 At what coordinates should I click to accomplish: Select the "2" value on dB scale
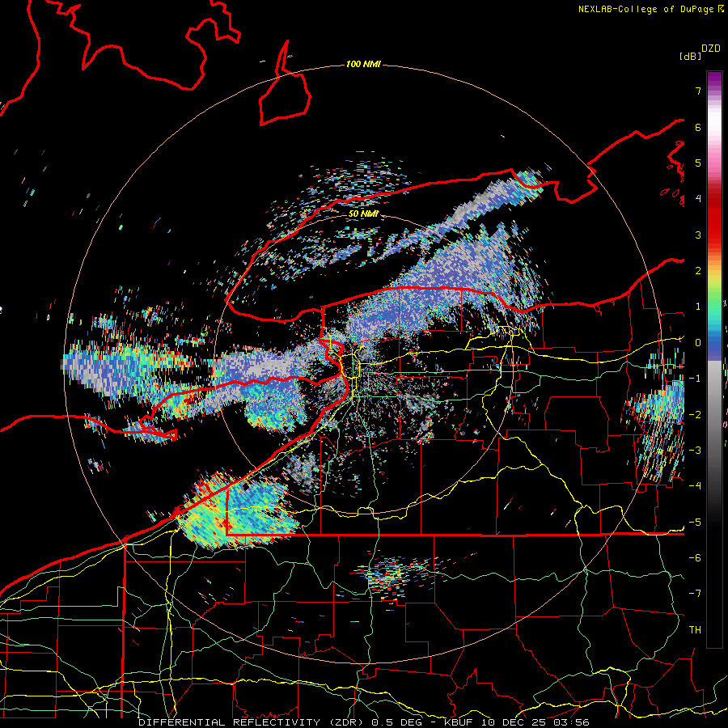pyautogui.click(x=698, y=271)
